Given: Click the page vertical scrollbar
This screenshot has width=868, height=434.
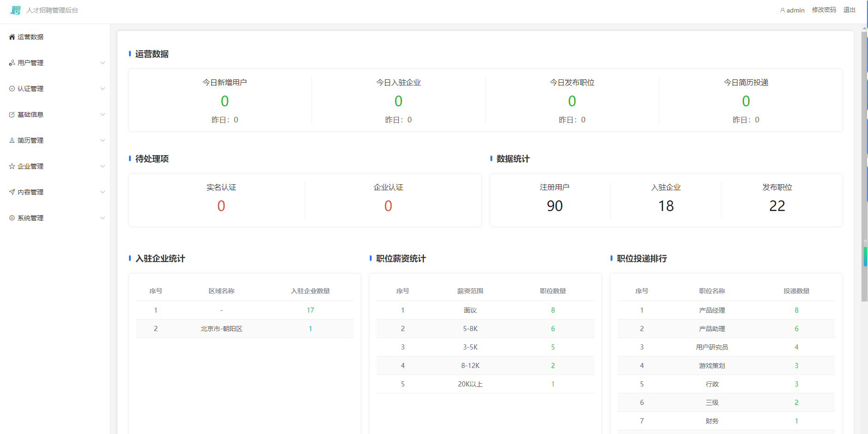Looking at the screenshot, I should coord(864,166).
